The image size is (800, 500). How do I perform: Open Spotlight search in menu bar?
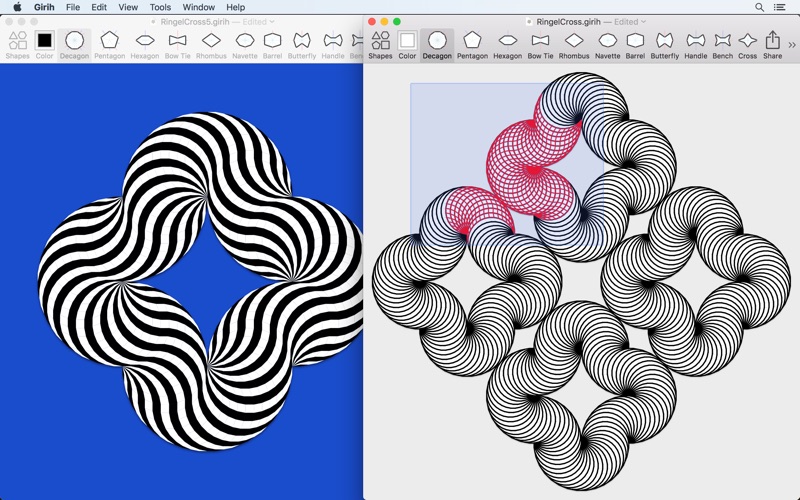pyautogui.click(x=759, y=7)
